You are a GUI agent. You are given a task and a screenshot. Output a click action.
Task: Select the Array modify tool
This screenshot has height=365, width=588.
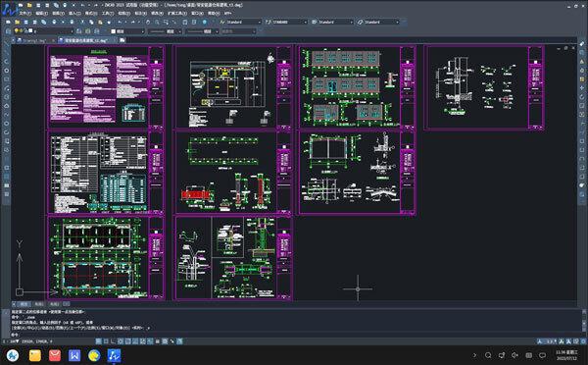pyautogui.click(x=582, y=79)
